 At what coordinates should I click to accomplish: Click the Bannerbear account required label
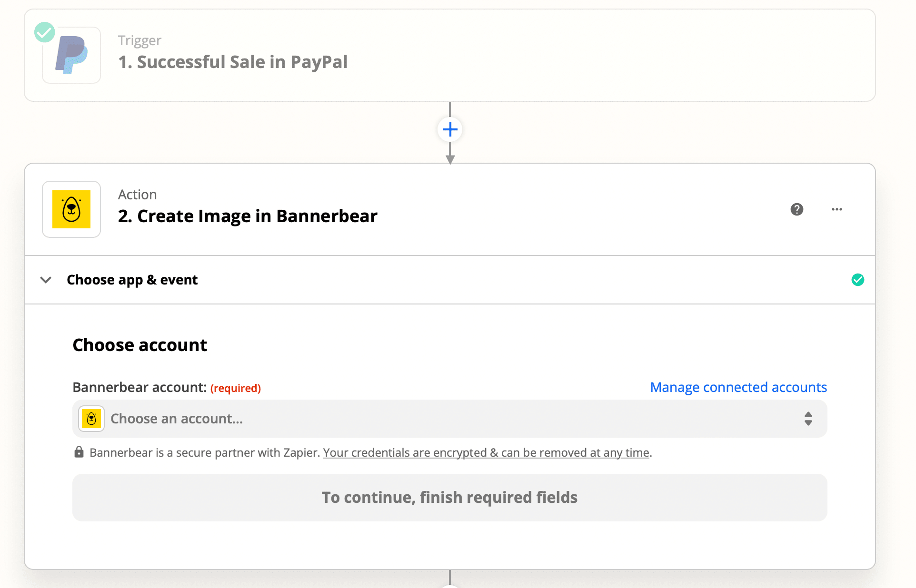tap(167, 387)
